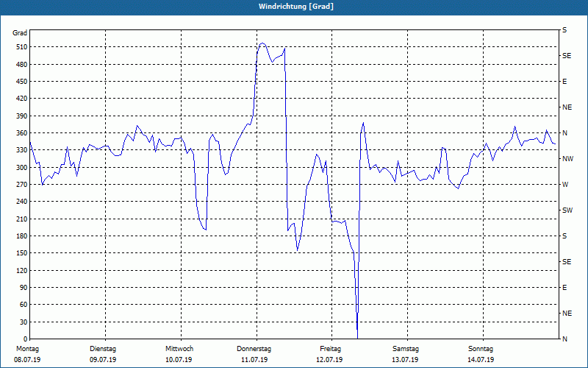Screen dimensions: 588x368
Task: Select the Grad axis unit label
Action: click(20, 33)
